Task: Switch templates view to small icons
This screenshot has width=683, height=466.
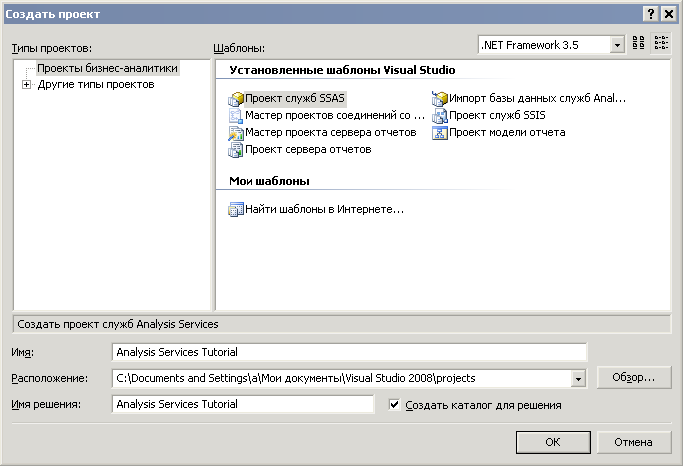Action: click(661, 43)
